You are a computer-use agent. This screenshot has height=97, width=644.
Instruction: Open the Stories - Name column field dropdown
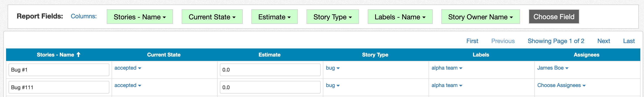pos(140,17)
